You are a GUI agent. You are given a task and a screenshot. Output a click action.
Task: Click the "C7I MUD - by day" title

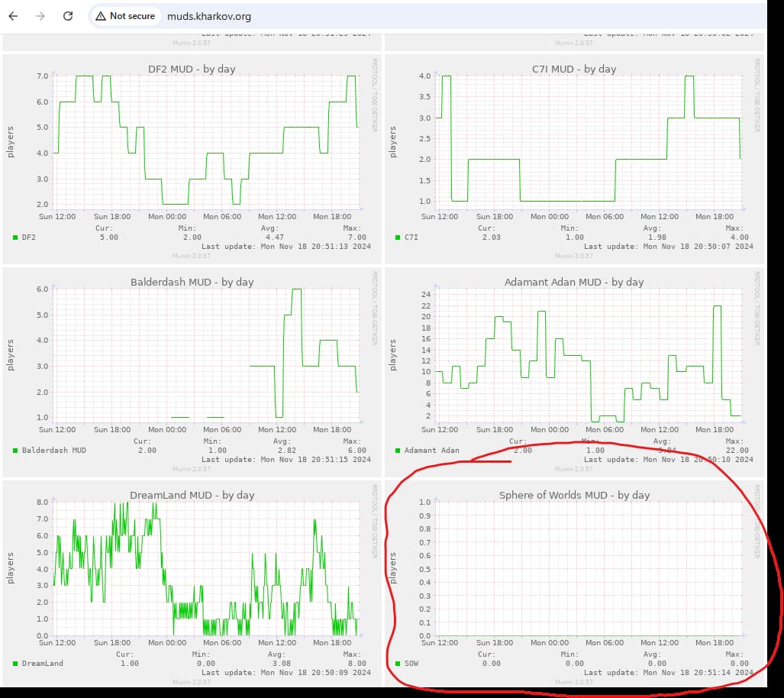(574, 69)
